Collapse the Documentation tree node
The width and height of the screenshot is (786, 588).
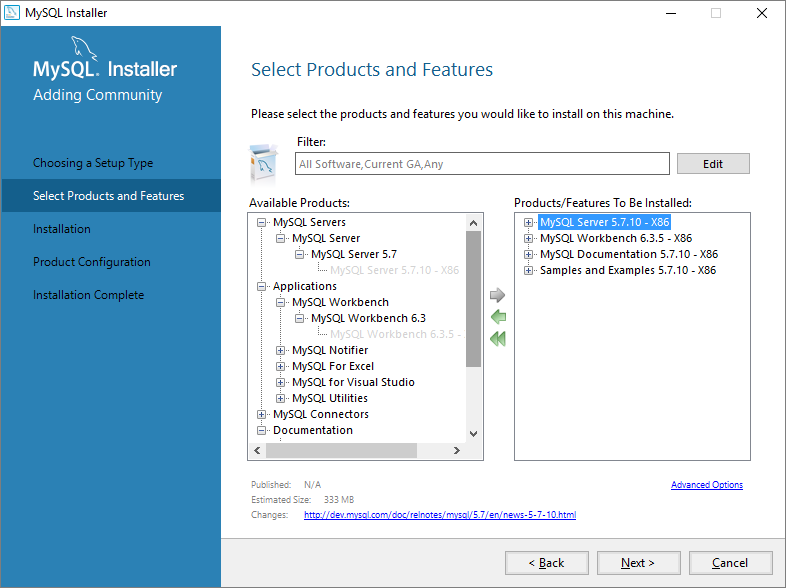[261, 431]
